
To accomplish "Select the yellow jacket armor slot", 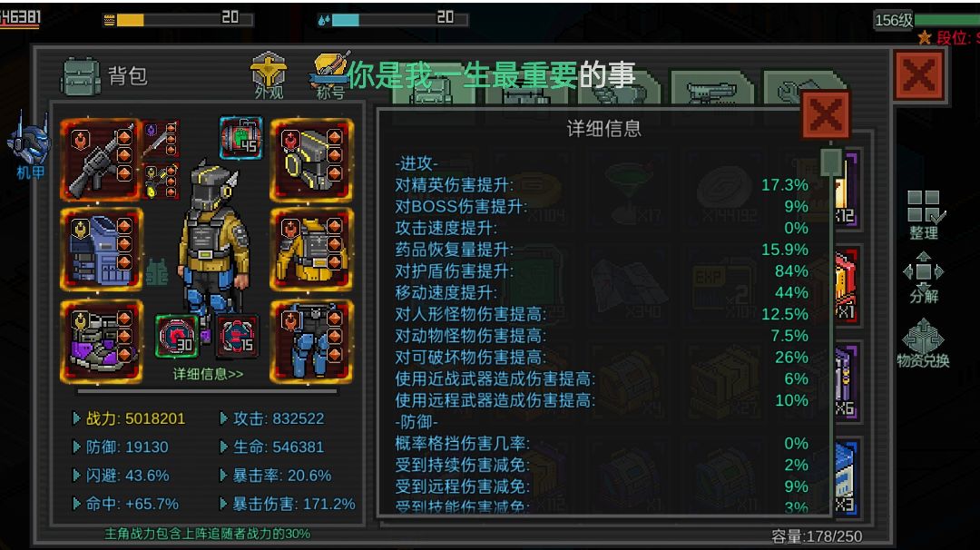I will coord(312,250).
